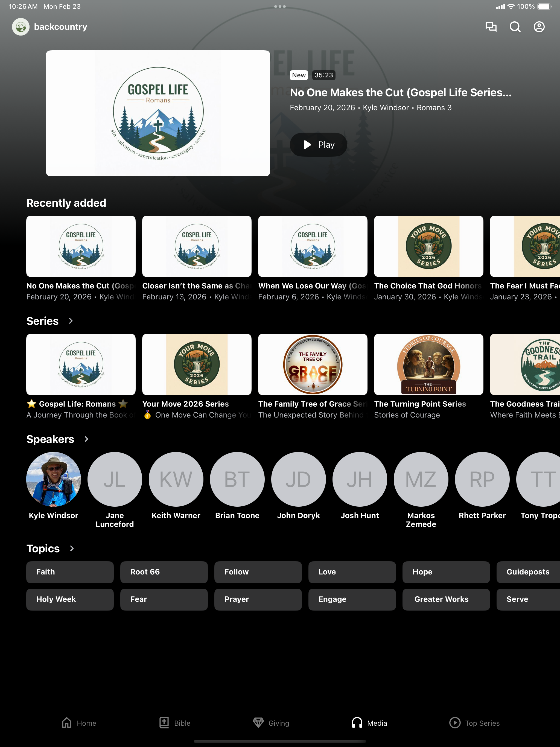
Task: Go to the Home tab
Action: pyautogui.click(x=79, y=723)
